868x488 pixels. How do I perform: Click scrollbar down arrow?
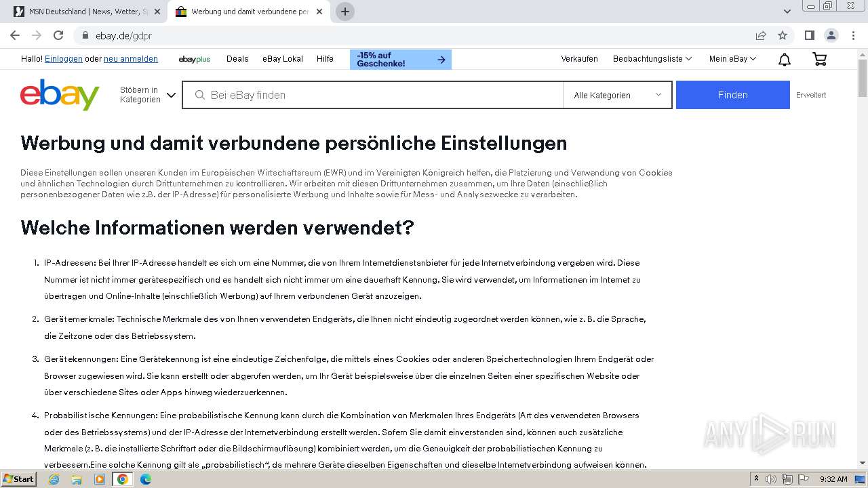point(863,463)
